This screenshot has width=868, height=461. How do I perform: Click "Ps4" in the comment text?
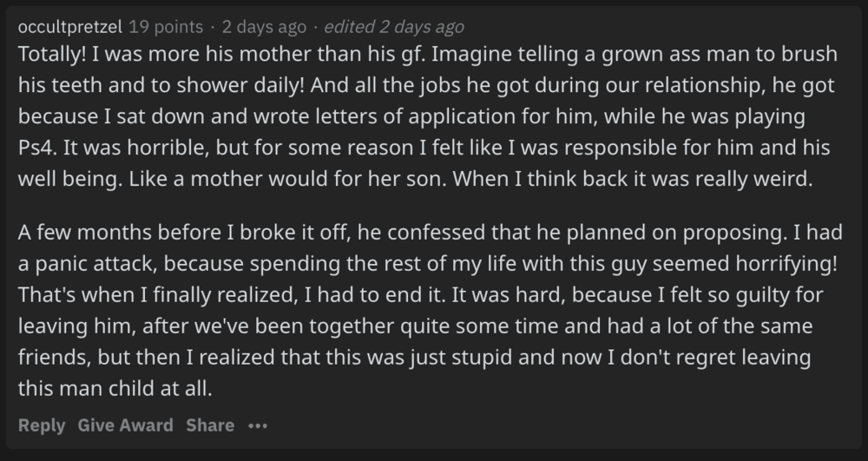pos(36,146)
